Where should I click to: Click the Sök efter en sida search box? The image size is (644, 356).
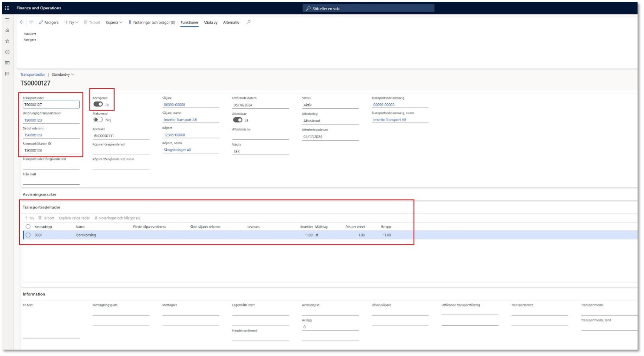368,9
